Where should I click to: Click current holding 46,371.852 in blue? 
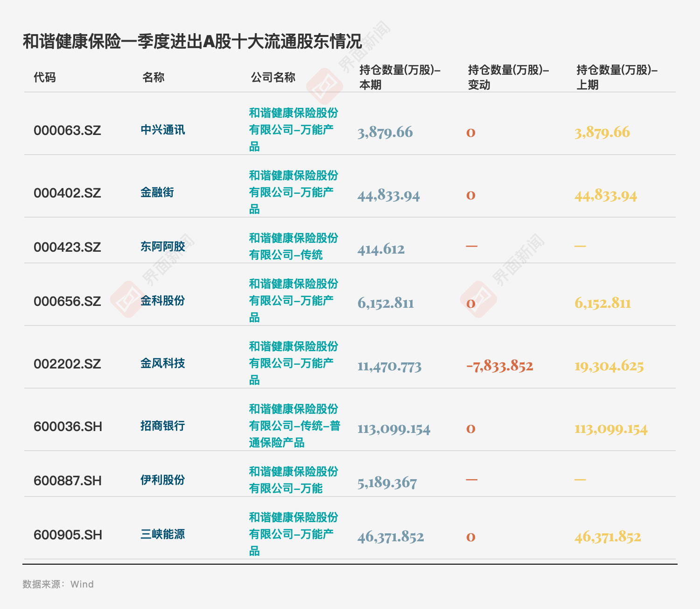click(x=391, y=537)
